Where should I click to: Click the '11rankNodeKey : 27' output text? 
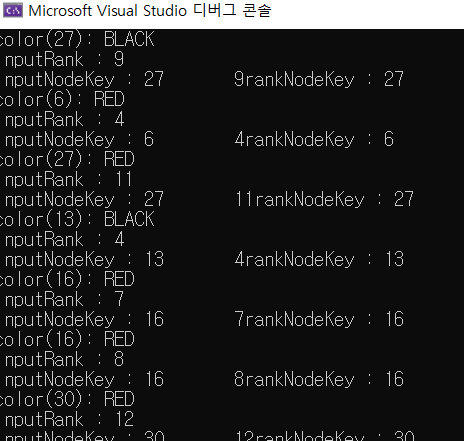(x=324, y=199)
